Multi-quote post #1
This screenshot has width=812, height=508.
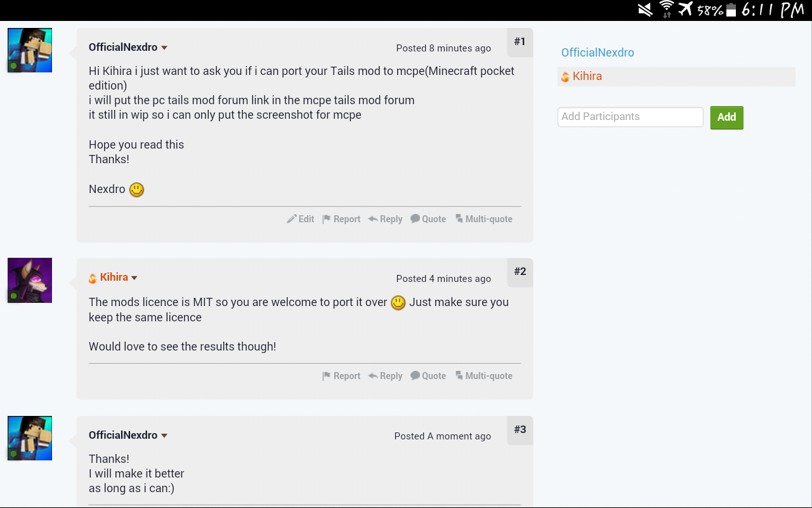click(483, 219)
